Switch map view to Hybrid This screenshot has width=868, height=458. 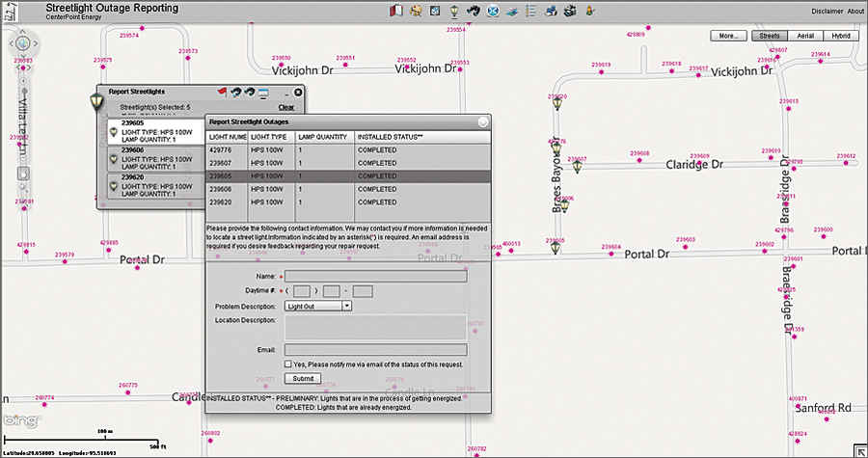click(x=841, y=36)
